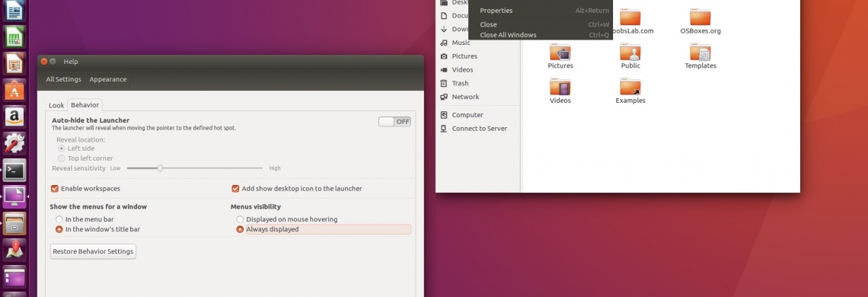Launch LibreOffice Calc spreadsheet icon
868x297 pixels.
(14, 37)
